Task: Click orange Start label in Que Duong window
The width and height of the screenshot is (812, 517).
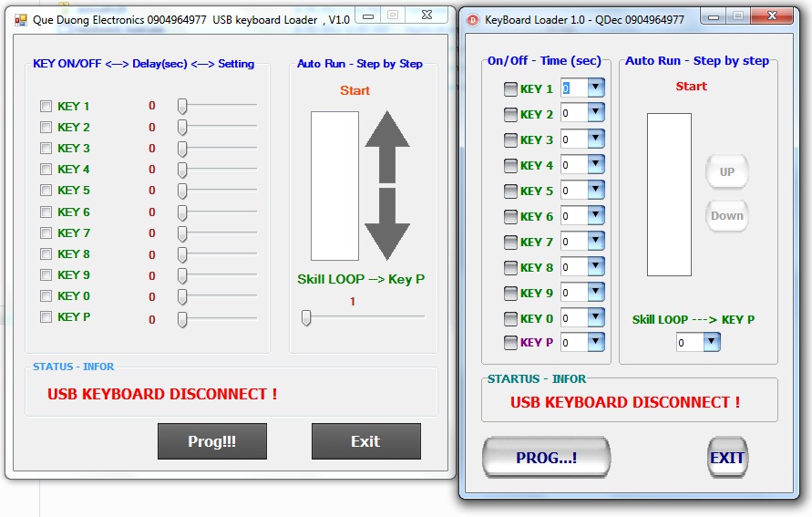Action: pos(355,90)
